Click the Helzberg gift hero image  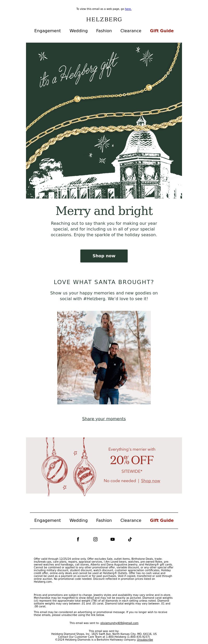[x=104, y=121]
